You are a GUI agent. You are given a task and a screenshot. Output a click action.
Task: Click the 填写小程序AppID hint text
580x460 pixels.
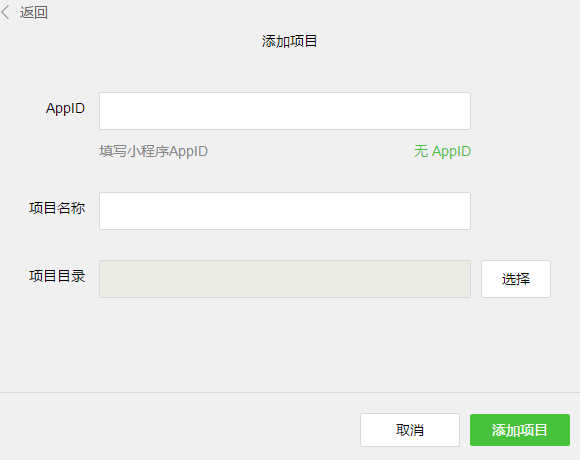pyautogui.click(x=154, y=151)
